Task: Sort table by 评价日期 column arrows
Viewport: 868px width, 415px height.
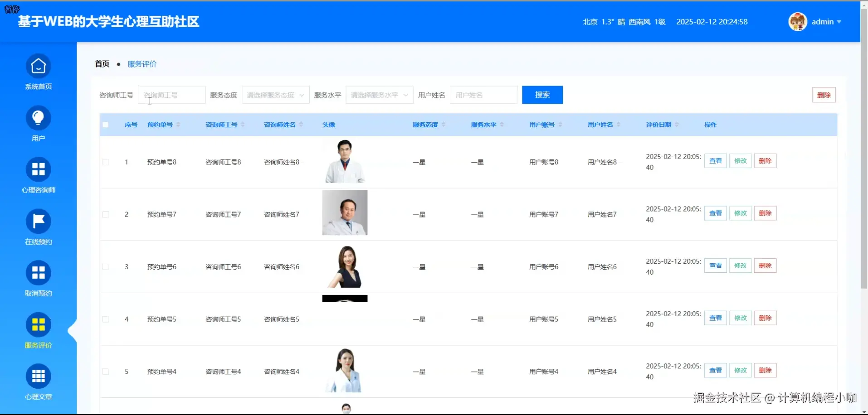Action: 678,125
